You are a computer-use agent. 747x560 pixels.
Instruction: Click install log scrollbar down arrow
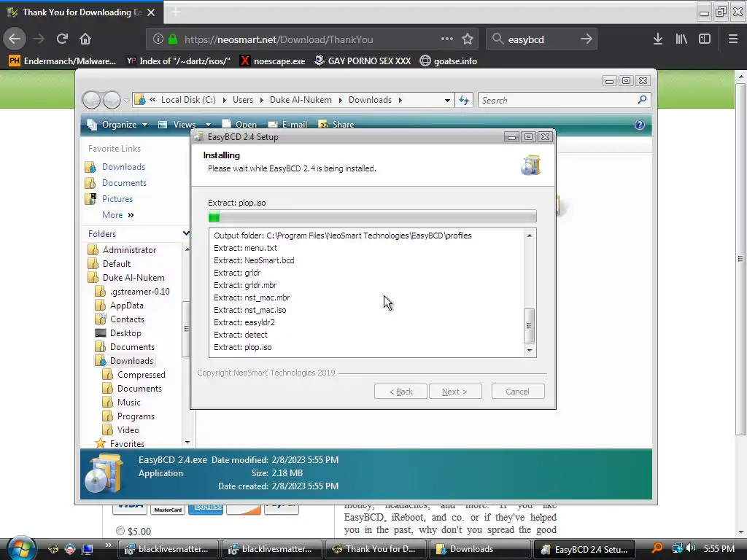(x=530, y=351)
